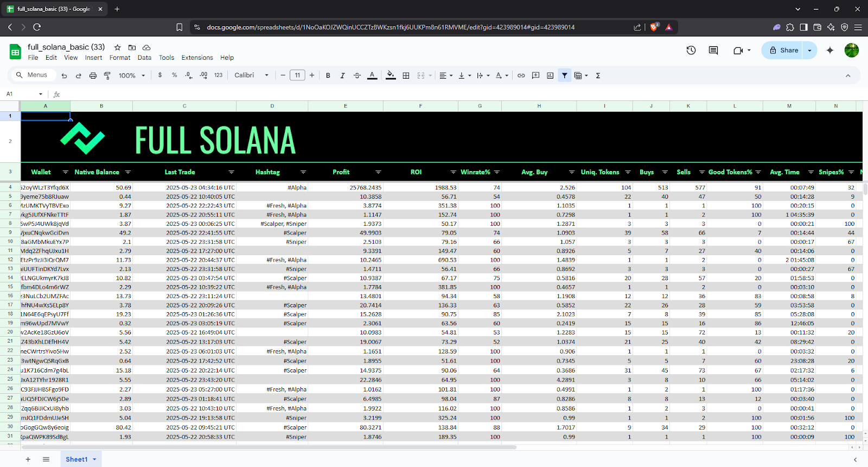Open vertical align dropdown
Image resolution: width=868 pixels, height=467 pixels.
pos(464,75)
